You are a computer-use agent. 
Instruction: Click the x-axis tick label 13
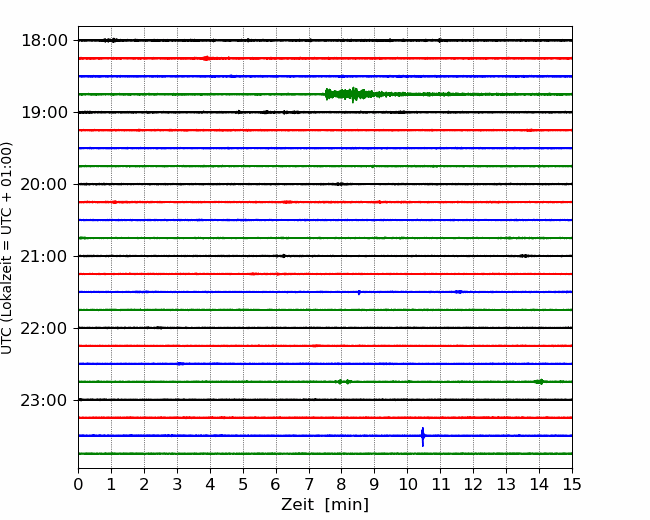[x=507, y=484]
